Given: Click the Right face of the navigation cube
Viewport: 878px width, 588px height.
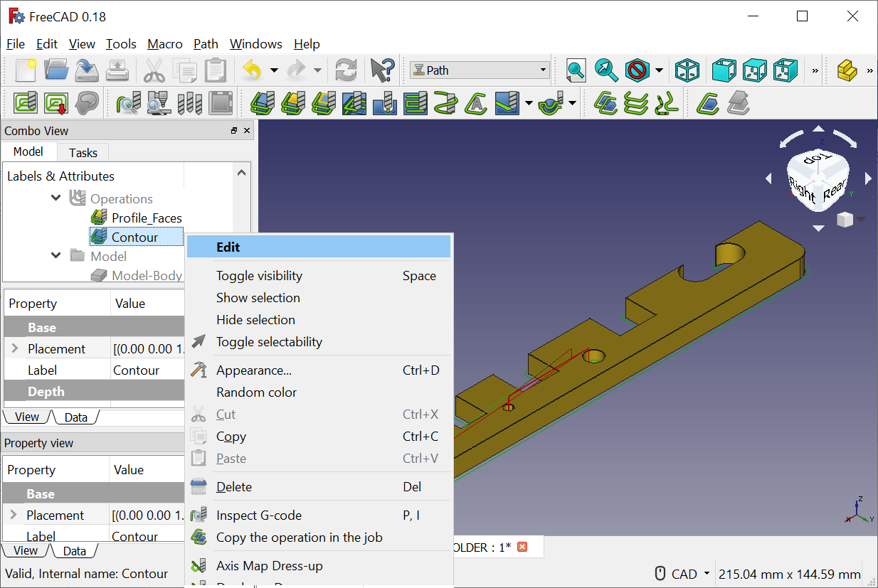Looking at the screenshot, I should [803, 188].
